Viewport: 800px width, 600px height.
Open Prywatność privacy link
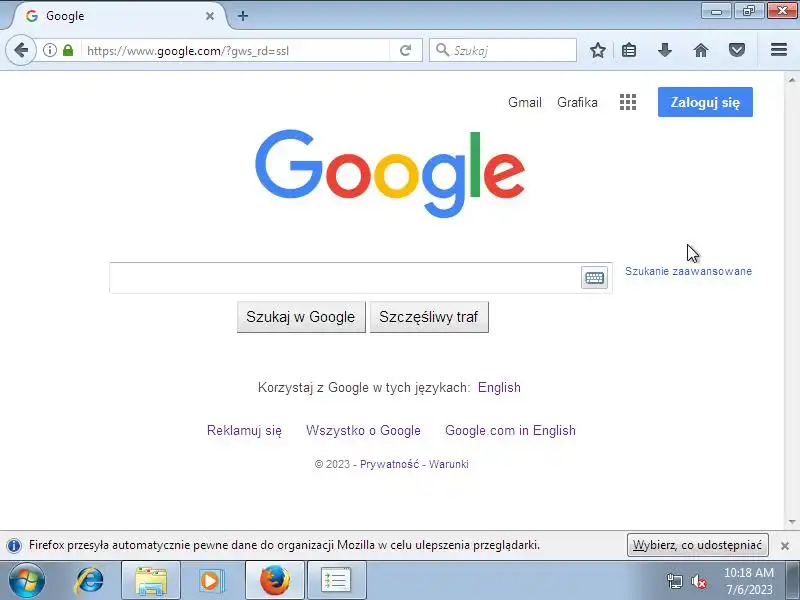point(389,464)
